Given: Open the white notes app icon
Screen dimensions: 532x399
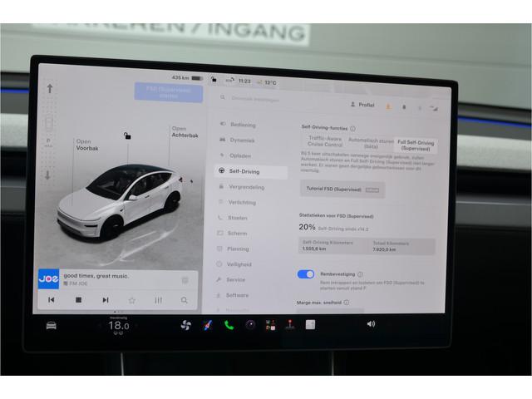Looking at the screenshot, I should click(x=310, y=325).
